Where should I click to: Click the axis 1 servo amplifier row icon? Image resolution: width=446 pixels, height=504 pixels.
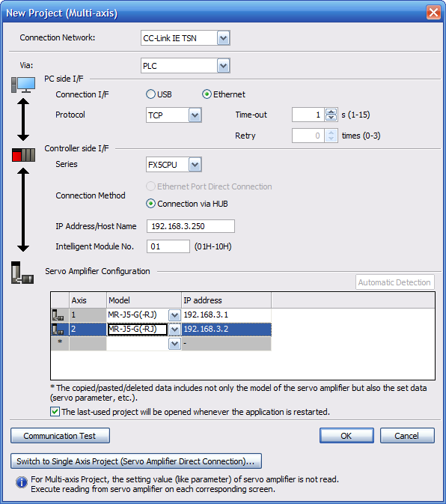point(58,315)
